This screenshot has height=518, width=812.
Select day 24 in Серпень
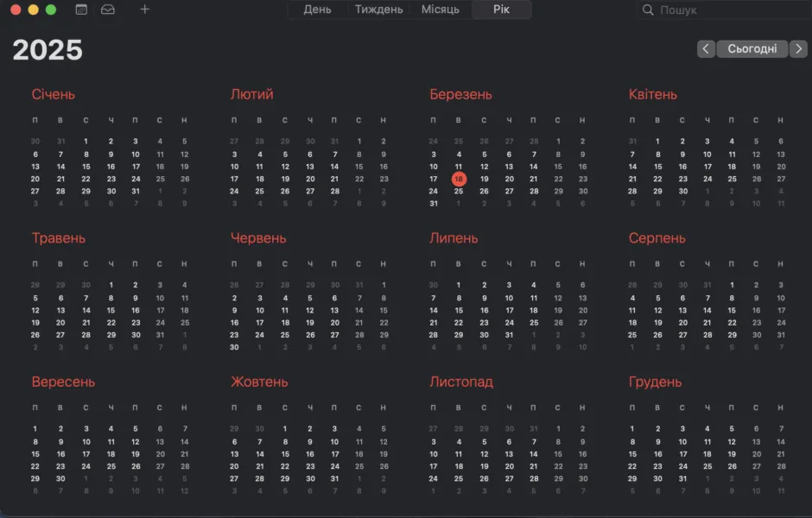point(781,323)
